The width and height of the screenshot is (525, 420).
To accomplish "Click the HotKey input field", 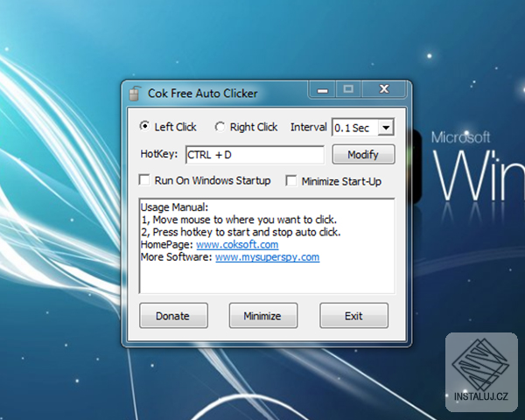I will point(255,155).
